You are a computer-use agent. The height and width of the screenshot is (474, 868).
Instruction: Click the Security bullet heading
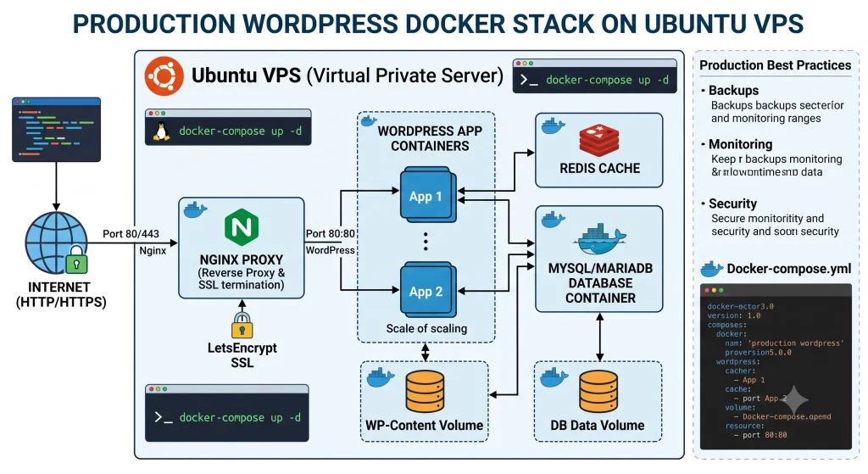pos(732,204)
